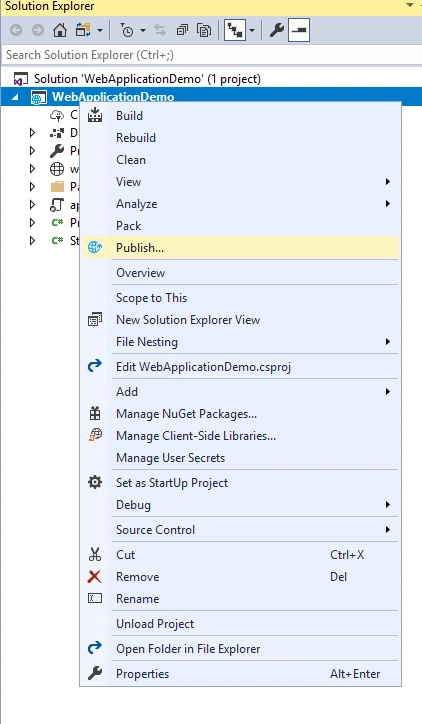The width and height of the screenshot is (422, 724).
Task: Open Properties at the context menu bottom
Action: (240, 674)
